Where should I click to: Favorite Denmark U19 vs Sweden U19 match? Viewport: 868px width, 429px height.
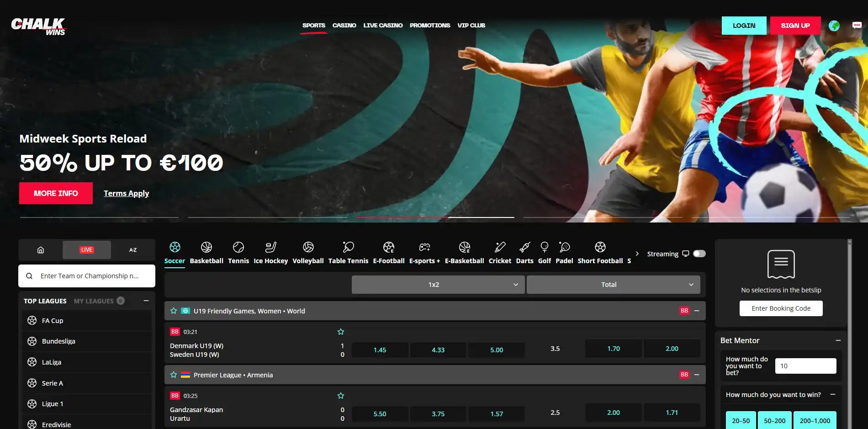[341, 332]
